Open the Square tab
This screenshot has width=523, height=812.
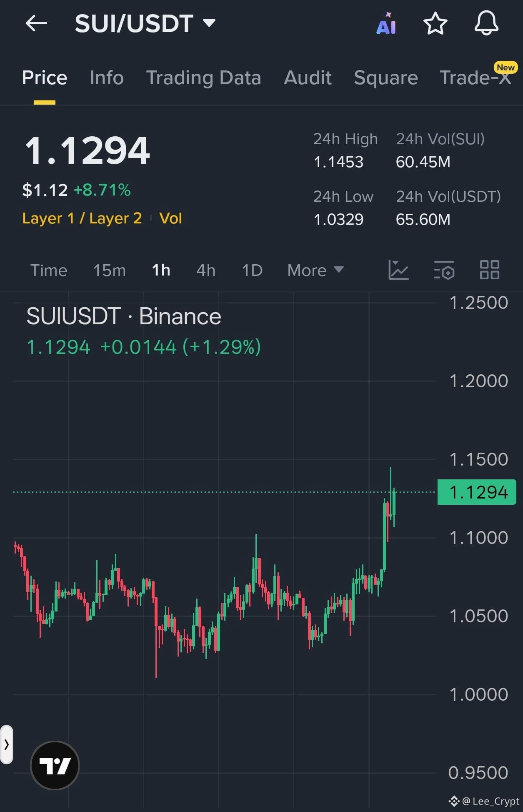(386, 78)
